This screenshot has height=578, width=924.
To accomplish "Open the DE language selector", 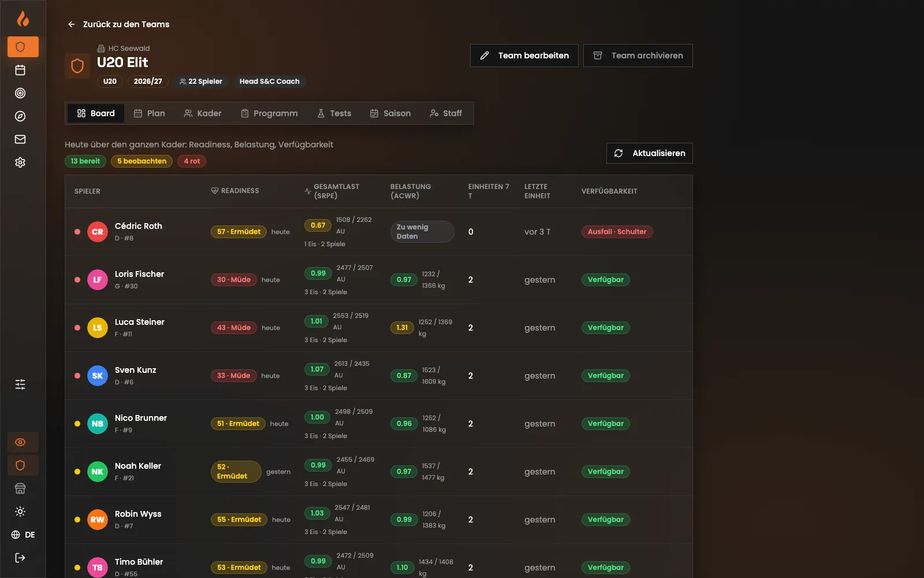I will pos(23,535).
